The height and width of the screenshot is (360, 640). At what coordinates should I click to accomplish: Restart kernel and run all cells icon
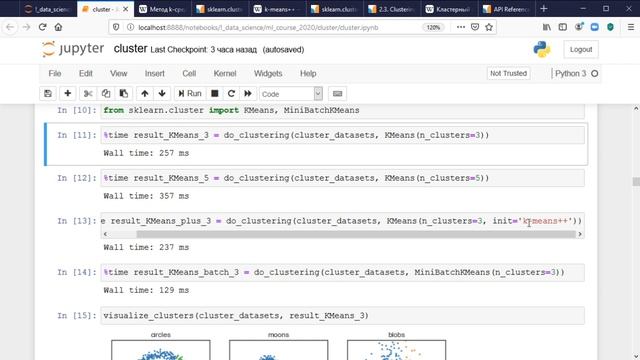248,93
